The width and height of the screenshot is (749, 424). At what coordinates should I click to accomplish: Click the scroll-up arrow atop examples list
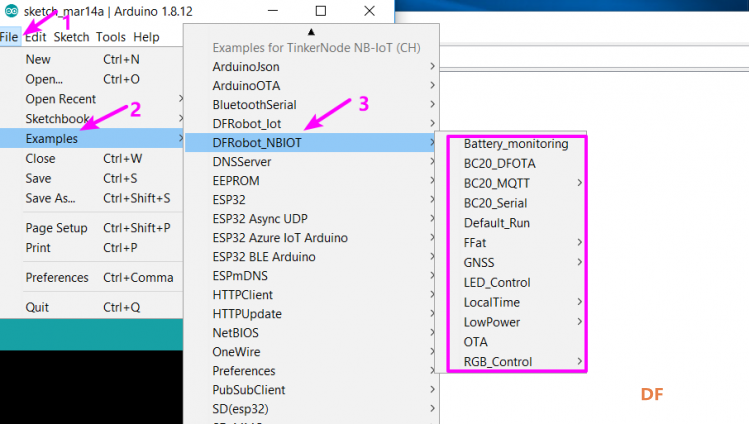[x=311, y=32]
